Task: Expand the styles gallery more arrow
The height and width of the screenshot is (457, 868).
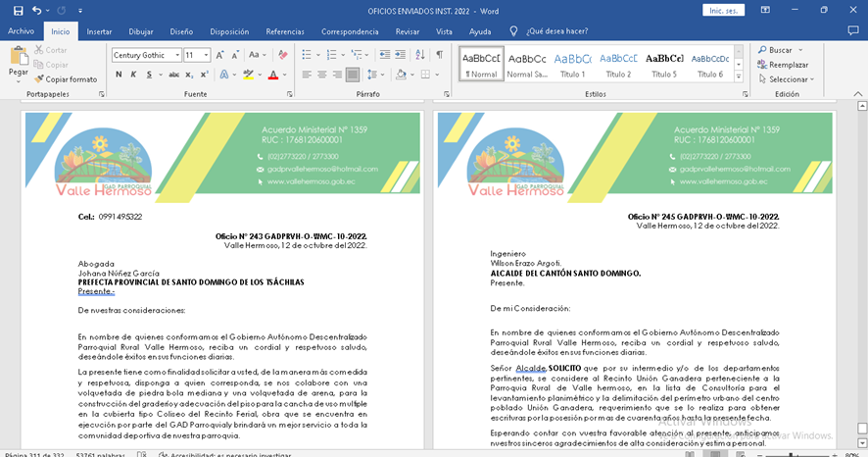Action: 741,76
